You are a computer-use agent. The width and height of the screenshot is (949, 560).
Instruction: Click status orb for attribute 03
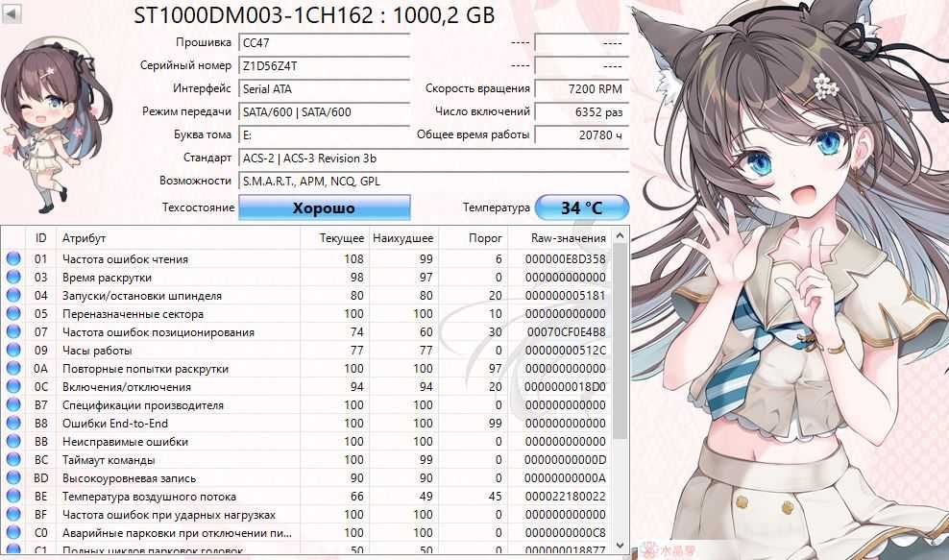point(13,277)
